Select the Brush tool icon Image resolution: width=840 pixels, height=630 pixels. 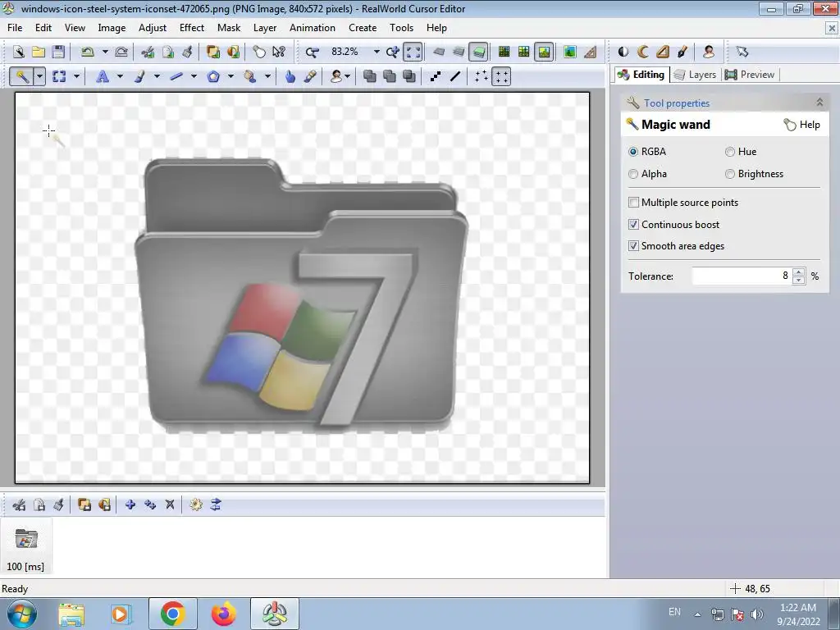139,76
